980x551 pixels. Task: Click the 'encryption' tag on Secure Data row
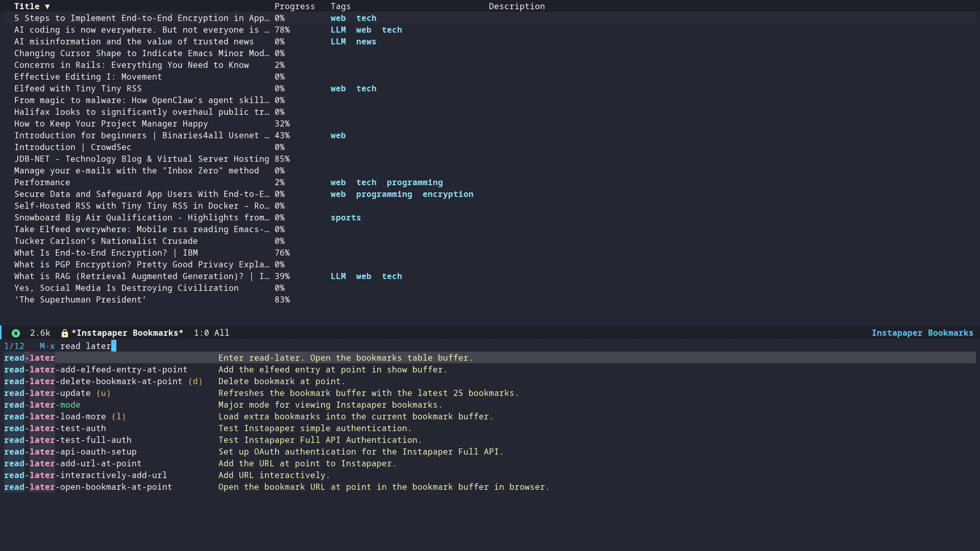pyautogui.click(x=448, y=194)
